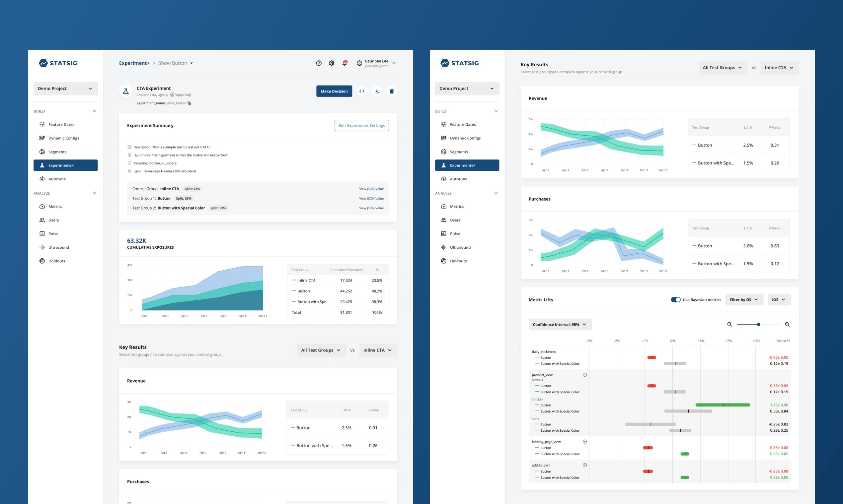The image size is (843, 504).
Task: Open Users in the left panel sidebar
Action: (x=66, y=220)
